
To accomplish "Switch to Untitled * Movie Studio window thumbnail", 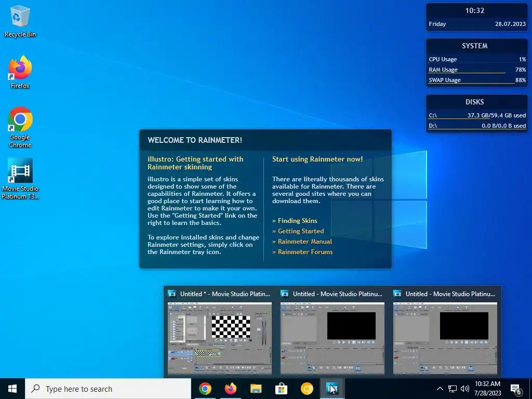I will coord(220,338).
